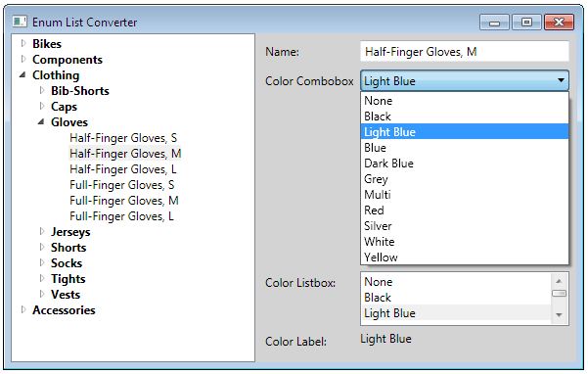Open the Color Combobox dropdown arrow

pyautogui.click(x=561, y=80)
